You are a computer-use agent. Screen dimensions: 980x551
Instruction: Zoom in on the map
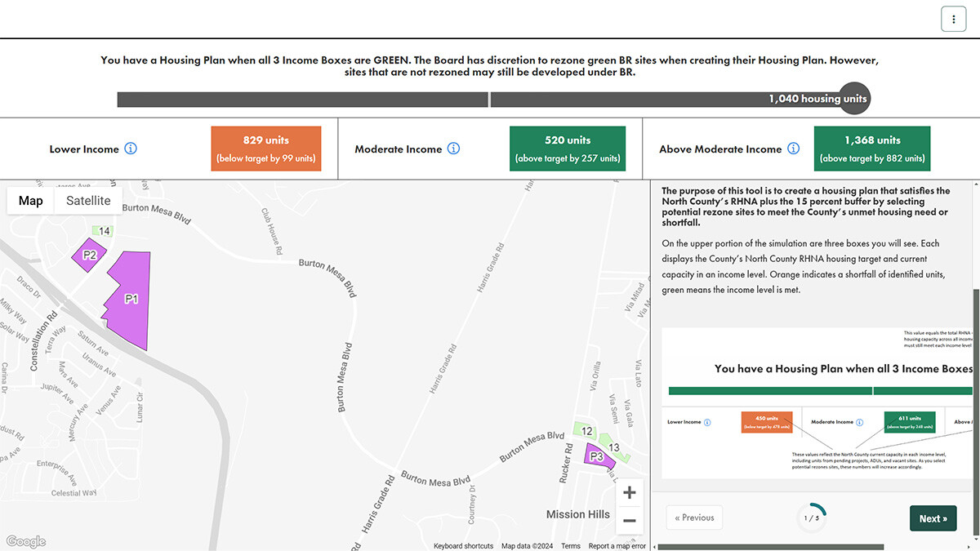[629, 493]
